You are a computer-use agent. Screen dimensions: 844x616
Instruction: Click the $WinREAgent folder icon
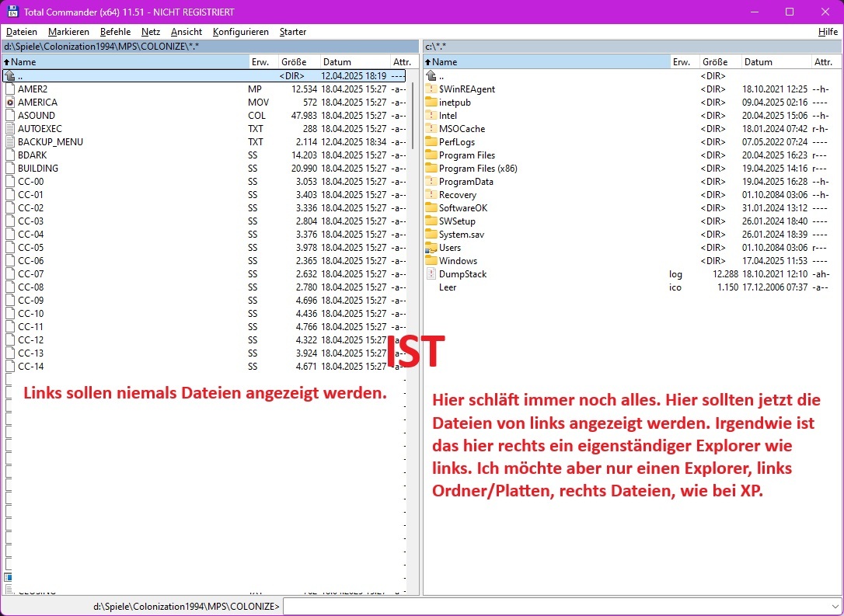pyautogui.click(x=431, y=89)
